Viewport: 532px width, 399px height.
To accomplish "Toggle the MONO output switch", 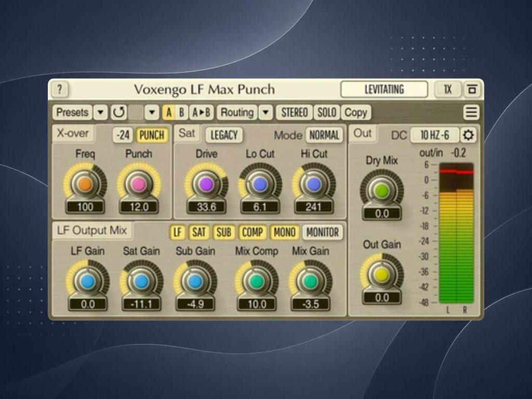I will coord(284,232).
